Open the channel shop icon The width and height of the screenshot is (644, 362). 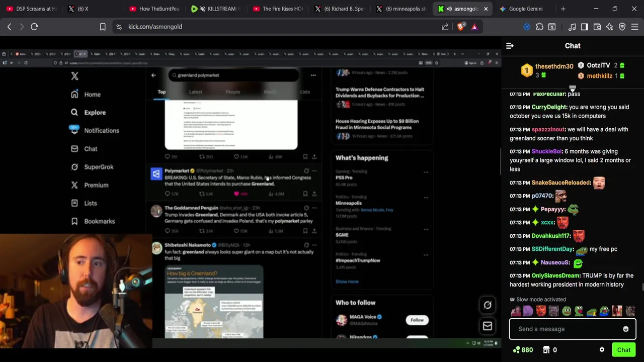[x=546, y=350]
